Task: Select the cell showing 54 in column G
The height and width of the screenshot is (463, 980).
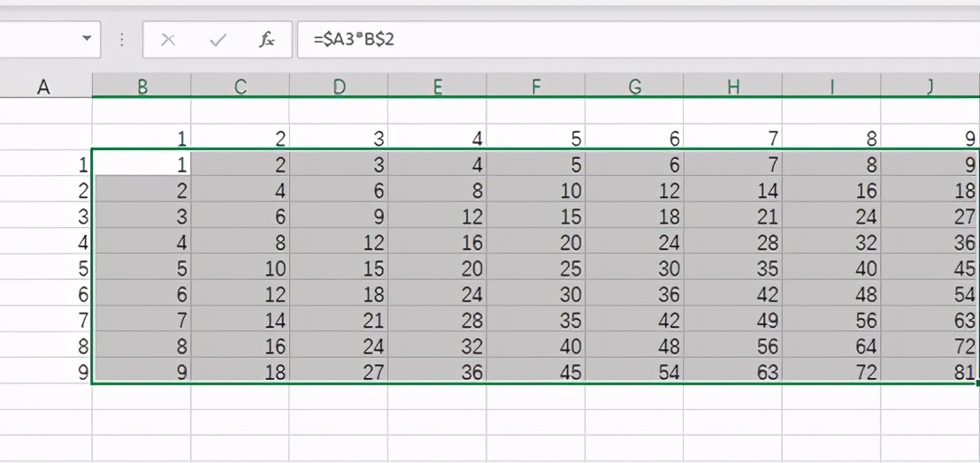Action: [x=634, y=370]
